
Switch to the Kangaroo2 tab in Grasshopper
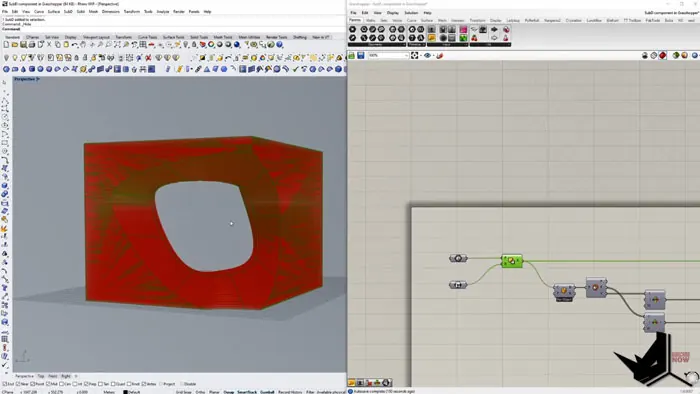tap(552, 21)
